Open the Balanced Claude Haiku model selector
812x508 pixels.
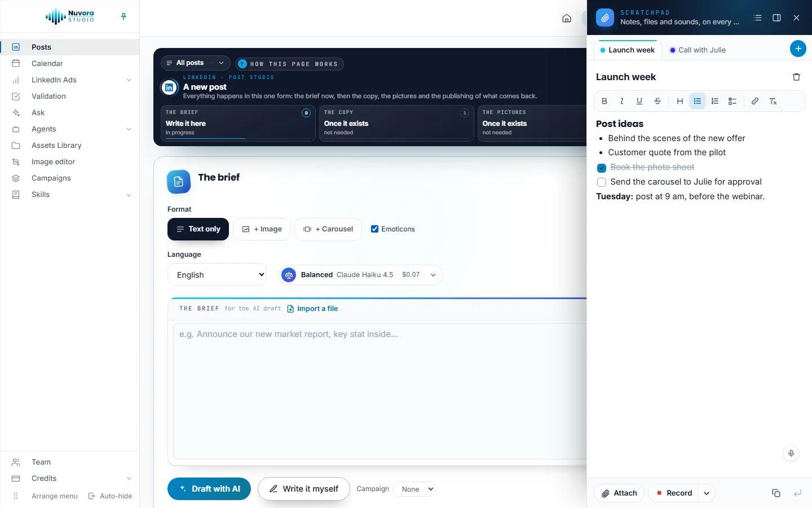tap(360, 275)
